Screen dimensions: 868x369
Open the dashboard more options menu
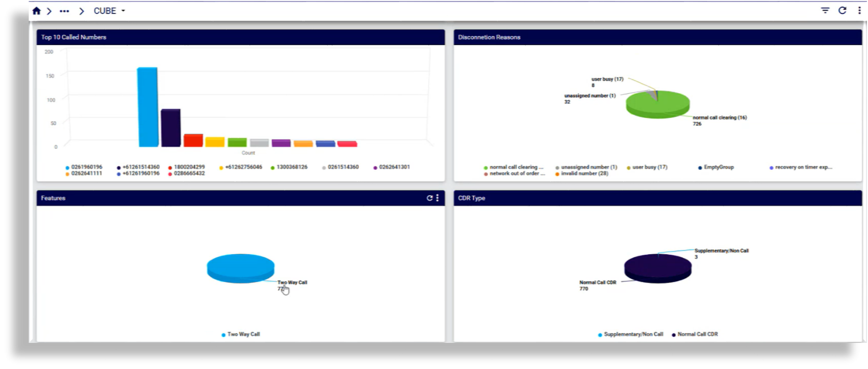click(859, 10)
